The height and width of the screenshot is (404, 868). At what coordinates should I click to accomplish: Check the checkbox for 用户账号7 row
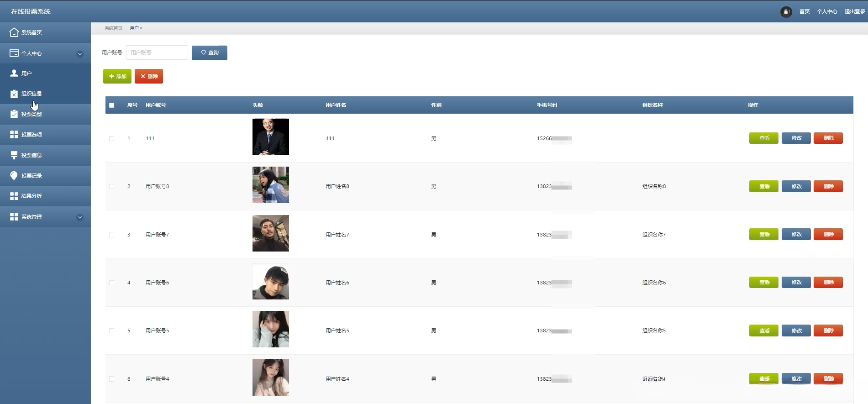(112, 235)
